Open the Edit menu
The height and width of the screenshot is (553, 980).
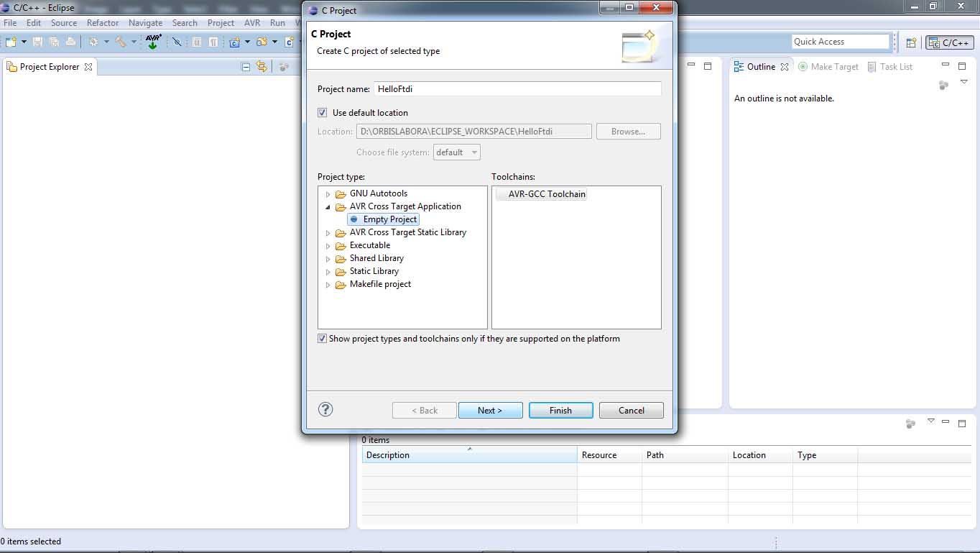(x=34, y=23)
